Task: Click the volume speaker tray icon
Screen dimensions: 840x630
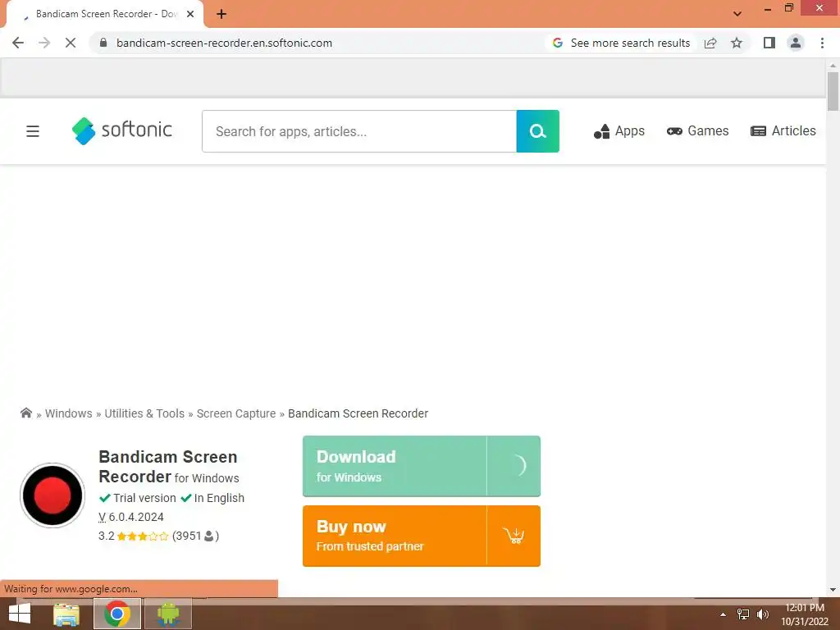Action: click(x=762, y=614)
